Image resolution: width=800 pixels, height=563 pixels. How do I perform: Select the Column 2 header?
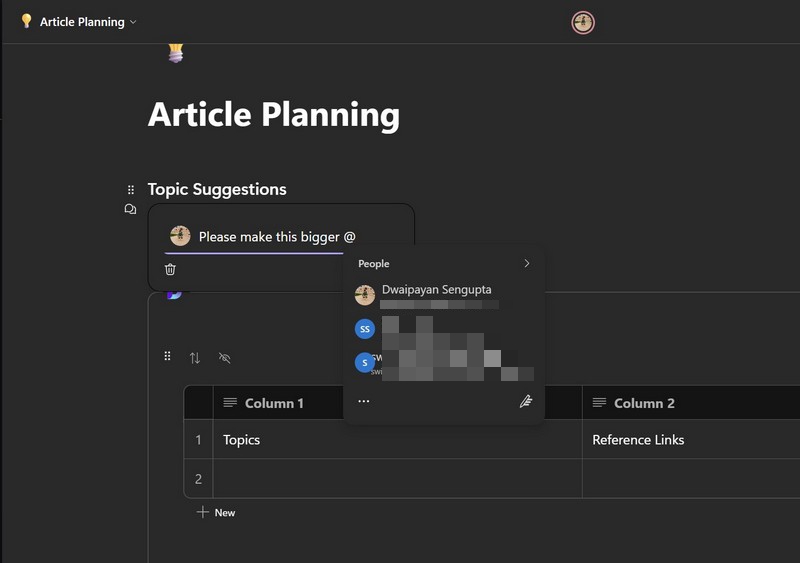[x=691, y=403]
